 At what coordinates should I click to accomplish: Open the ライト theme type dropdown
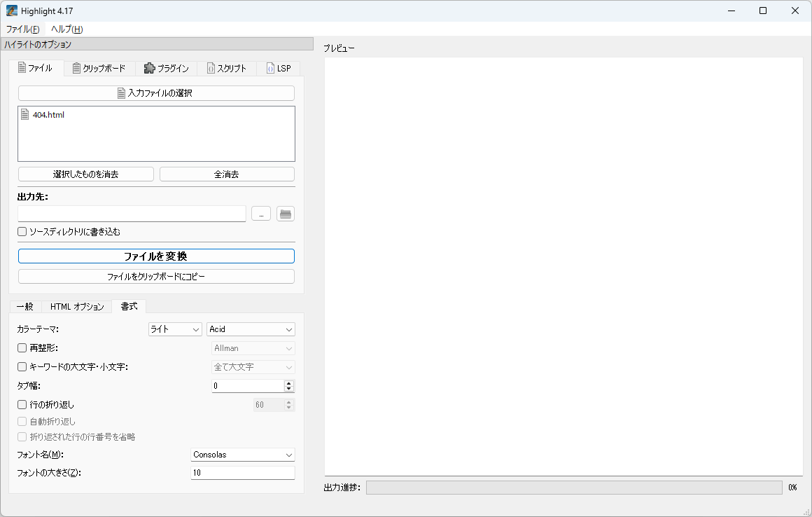coord(175,329)
